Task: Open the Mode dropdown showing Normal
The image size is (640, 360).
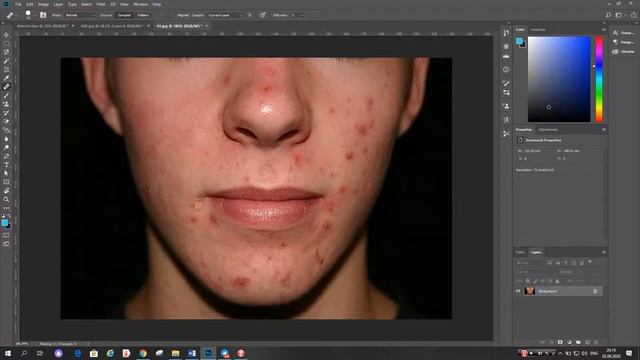Action: pyautogui.click(x=80, y=15)
